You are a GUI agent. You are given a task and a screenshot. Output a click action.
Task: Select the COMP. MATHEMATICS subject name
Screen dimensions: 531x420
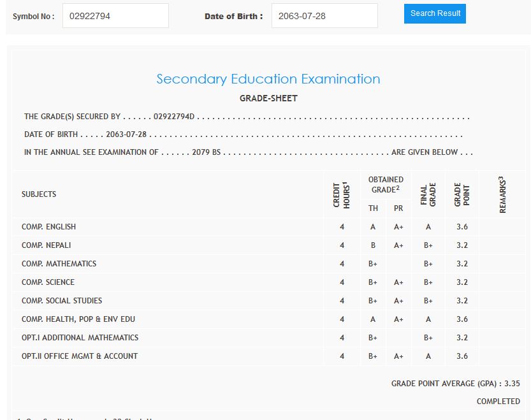(x=59, y=264)
